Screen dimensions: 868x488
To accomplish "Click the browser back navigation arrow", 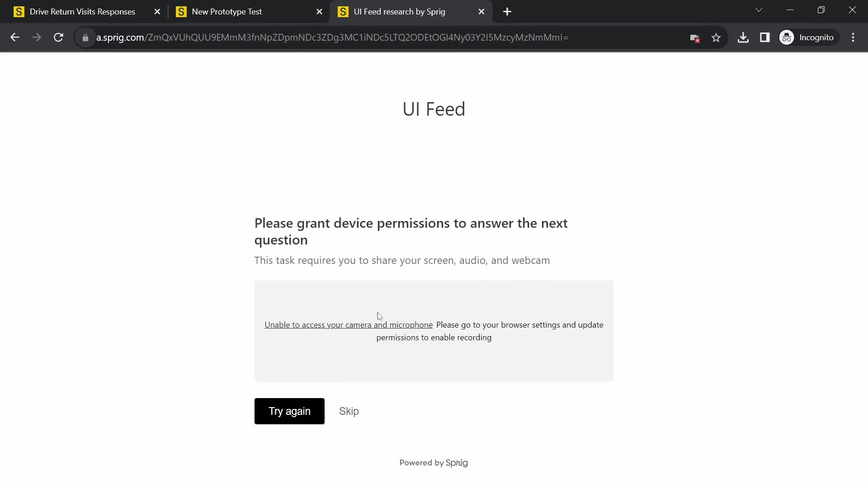I will tap(14, 37).
